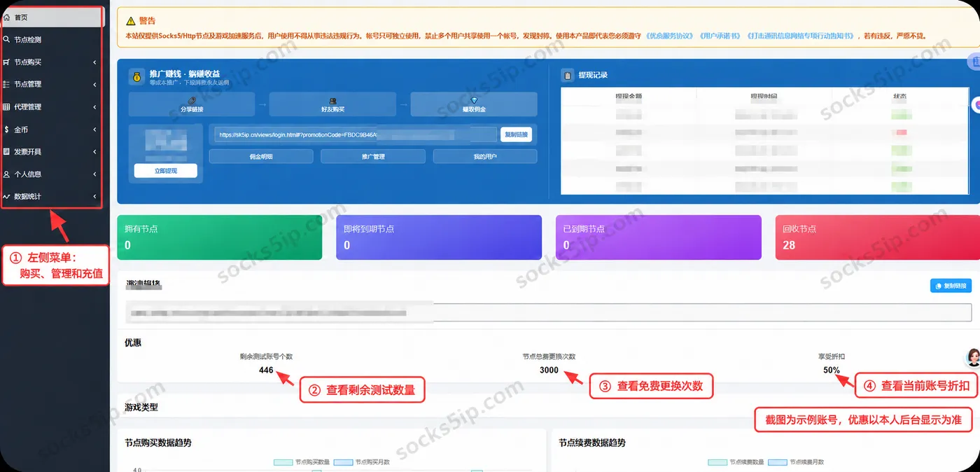Viewport: 980px width, 472px height.
Task: Click the 立即提现 button
Action: (166, 171)
